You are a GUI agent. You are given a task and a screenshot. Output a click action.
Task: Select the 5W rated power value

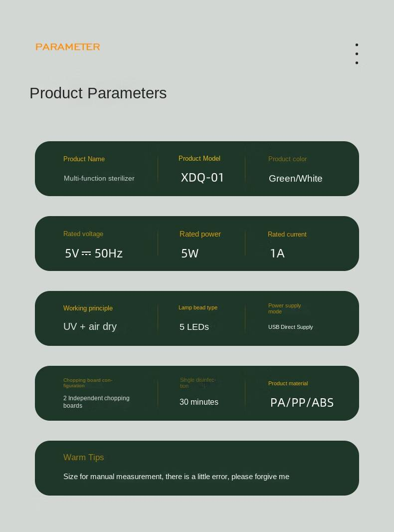click(x=190, y=254)
